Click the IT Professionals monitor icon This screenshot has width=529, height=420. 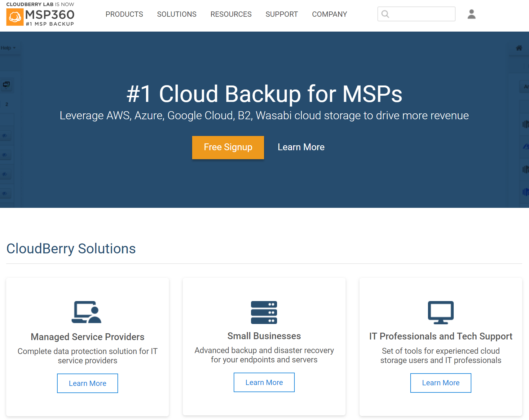click(x=440, y=312)
